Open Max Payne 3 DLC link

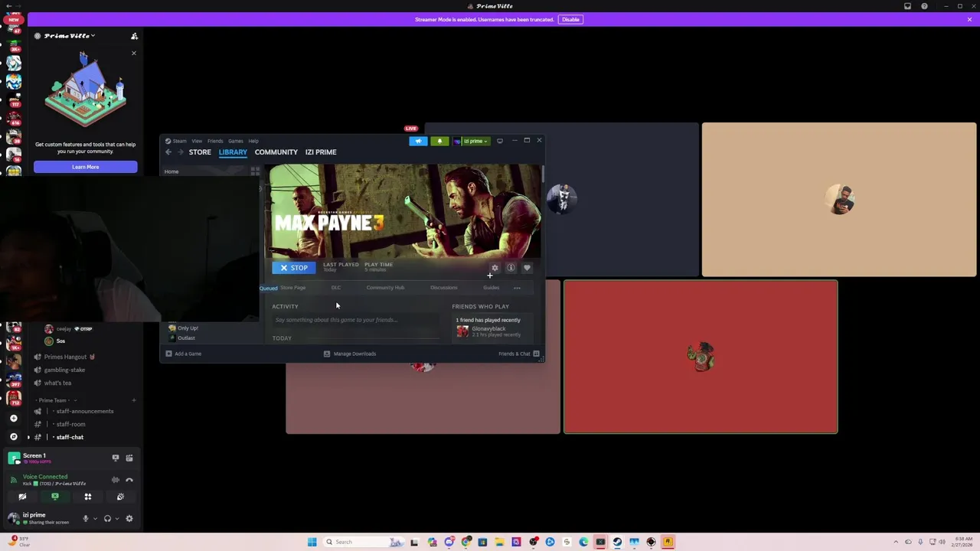point(336,288)
